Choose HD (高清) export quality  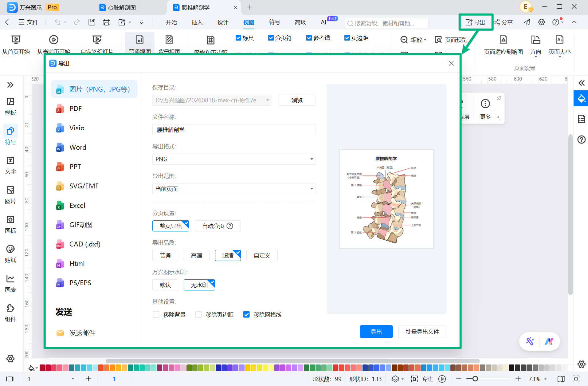coord(197,255)
